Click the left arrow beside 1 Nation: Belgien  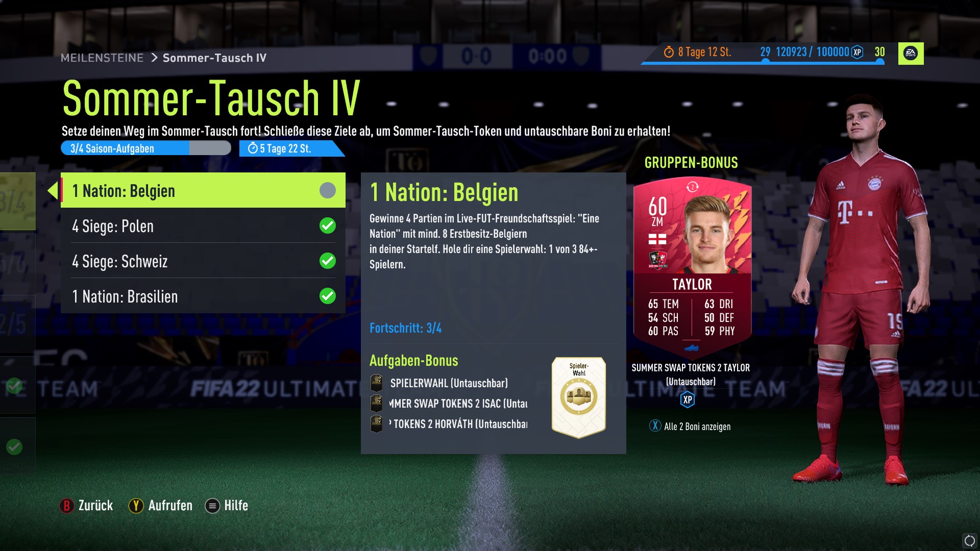tap(52, 191)
